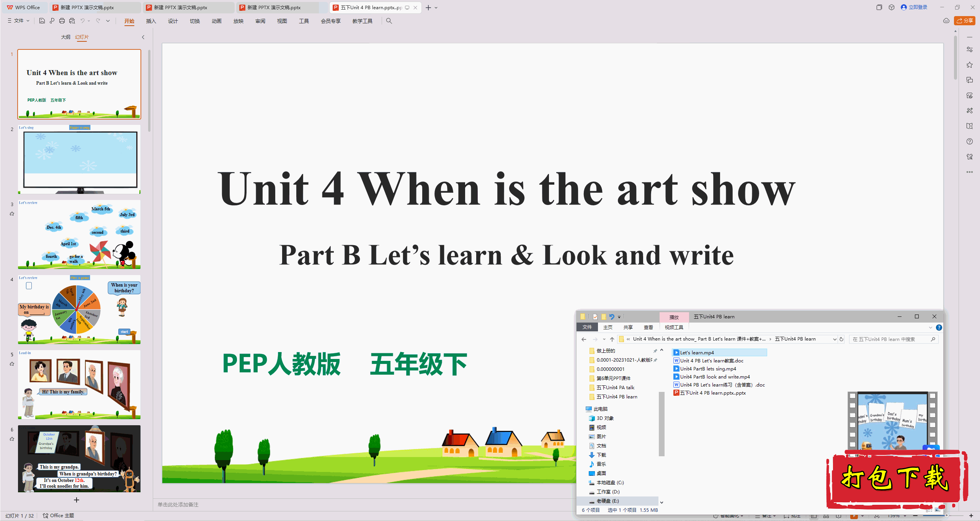Open Explorer address bar history dropdown

coord(835,339)
